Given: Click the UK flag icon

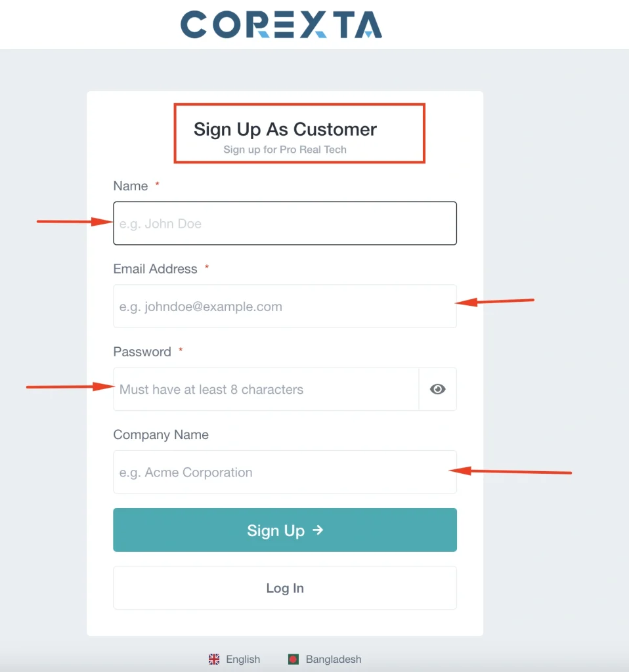Looking at the screenshot, I should [214, 660].
